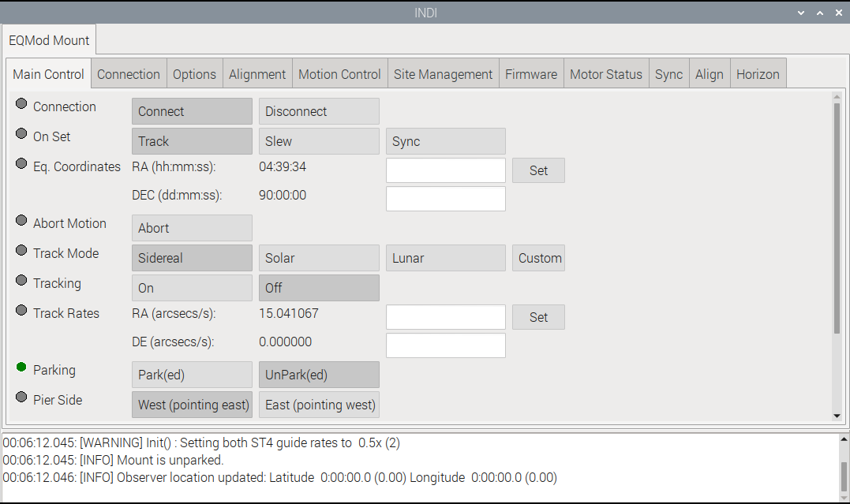850x504 pixels.
Task: Click the RA coordinates input field
Action: pos(445,170)
